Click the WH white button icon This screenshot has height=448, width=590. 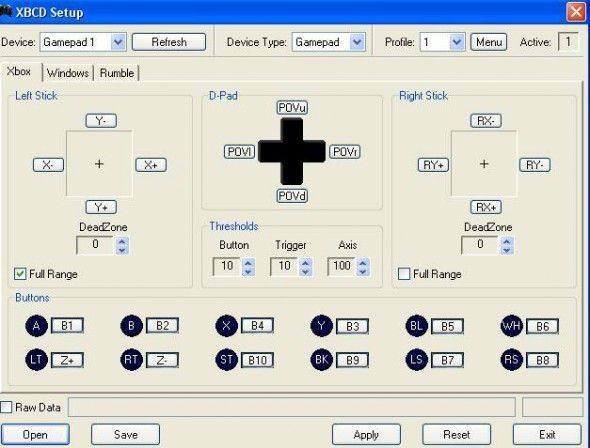(x=512, y=325)
